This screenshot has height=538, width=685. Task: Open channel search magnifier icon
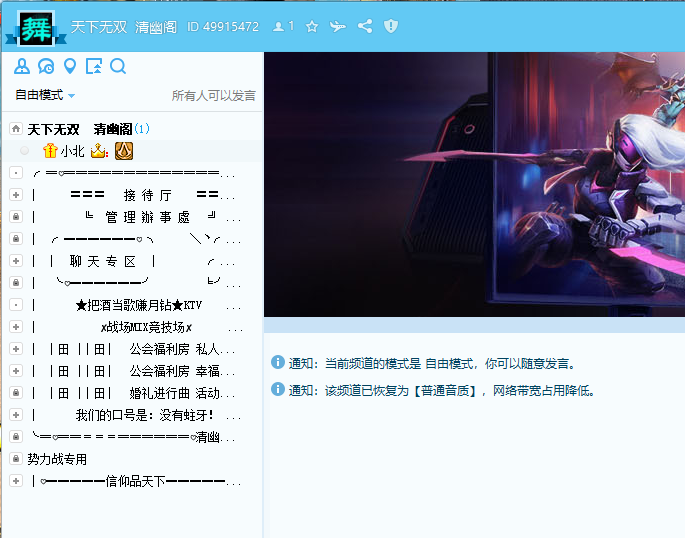(x=118, y=66)
